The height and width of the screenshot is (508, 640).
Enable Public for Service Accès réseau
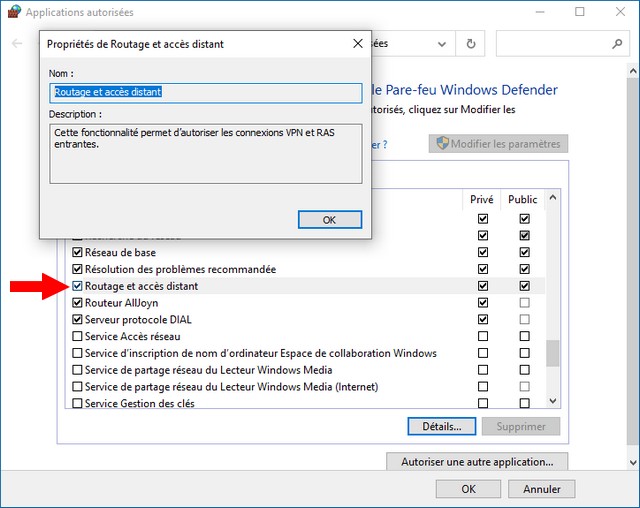(x=524, y=336)
